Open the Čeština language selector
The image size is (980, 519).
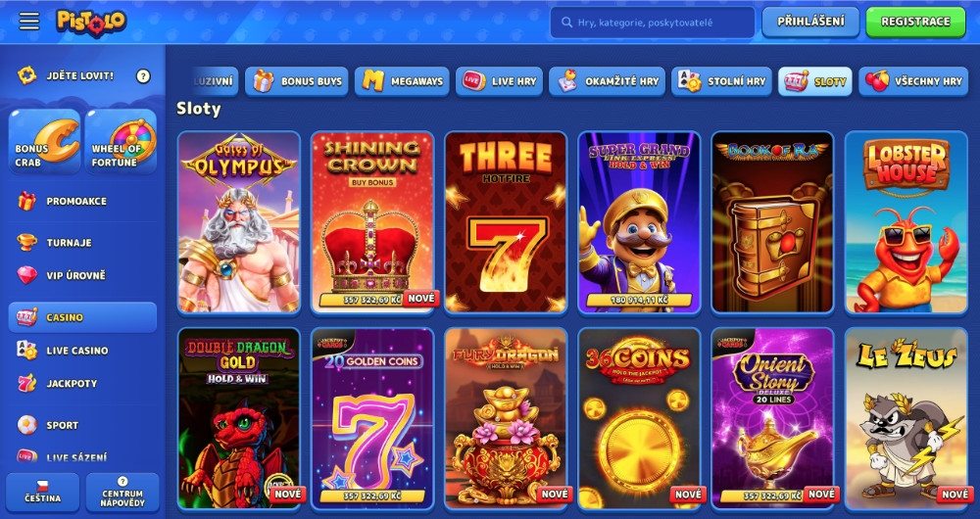(x=42, y=493)
